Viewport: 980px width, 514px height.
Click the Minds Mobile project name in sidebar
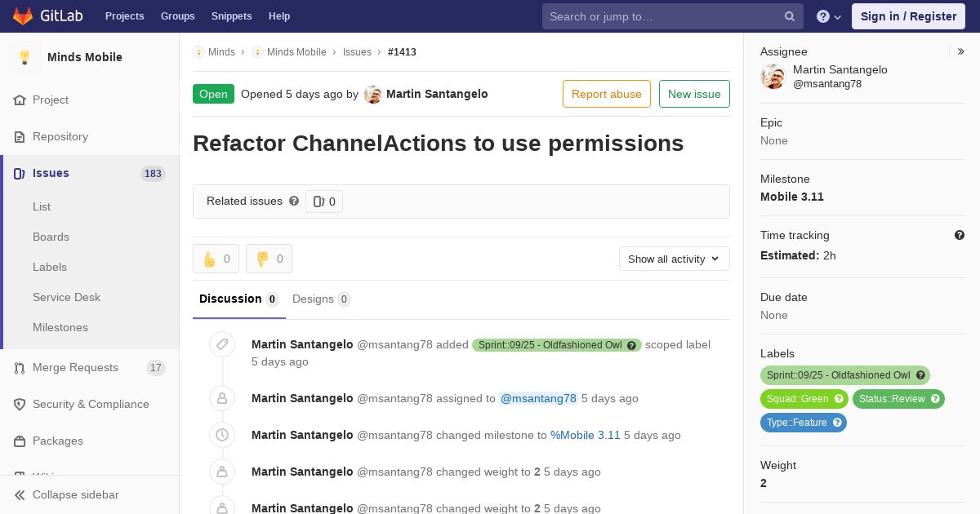pyautogui.click(x=85, y=57)
